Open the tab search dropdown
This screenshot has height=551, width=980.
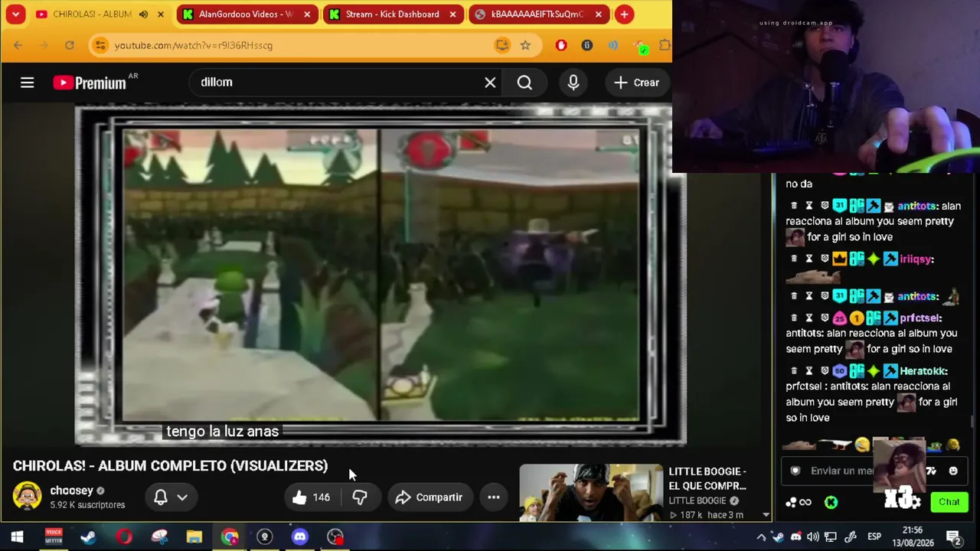point(15,14)
